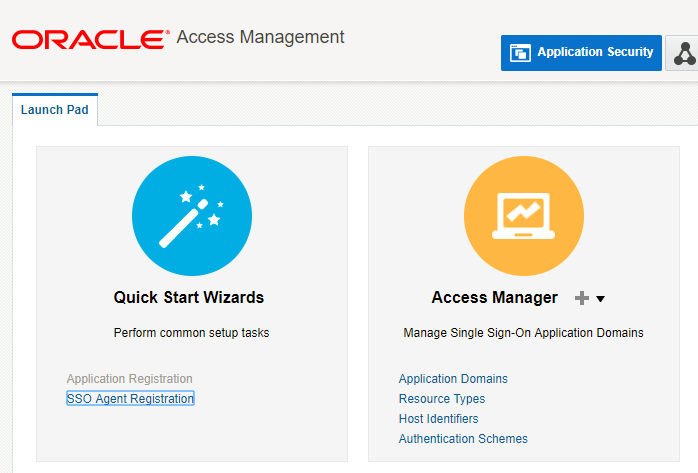This screenshot has height=473, width=698.
Task: Open the Application Registration link
Action: tap(130, 379)
